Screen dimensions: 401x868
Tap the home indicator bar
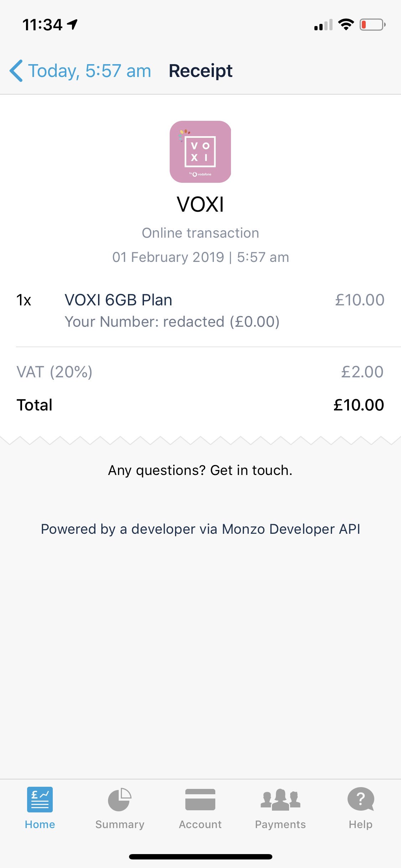tap(200, 857)
